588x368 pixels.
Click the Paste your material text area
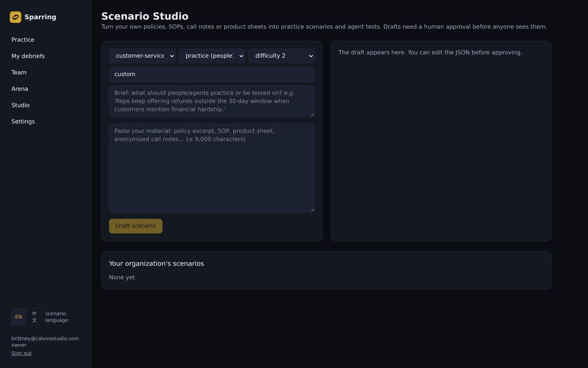pyautogui.click(x=212, y=168)
